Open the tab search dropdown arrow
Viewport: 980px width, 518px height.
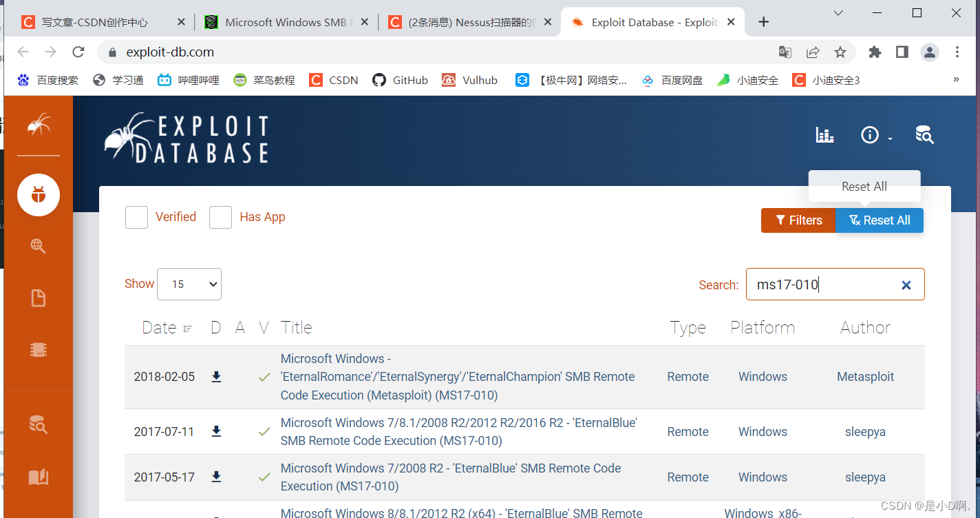click(x=838, y=13)
